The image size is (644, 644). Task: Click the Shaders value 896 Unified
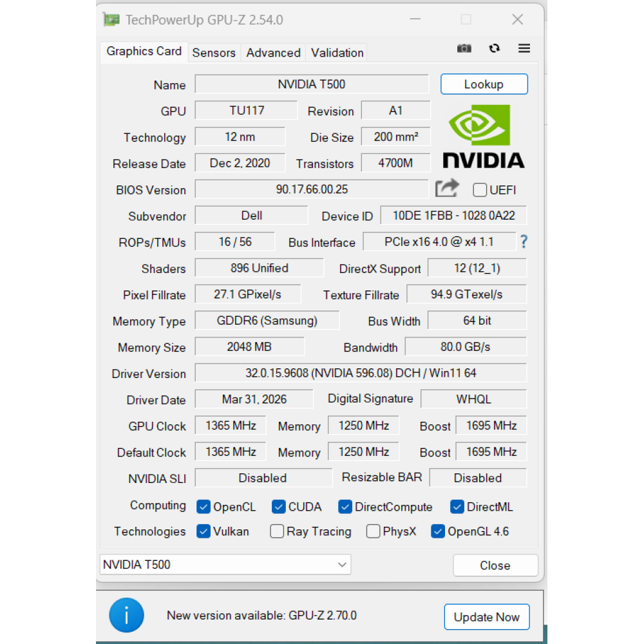pyautogui.click(x=259, y=268)
